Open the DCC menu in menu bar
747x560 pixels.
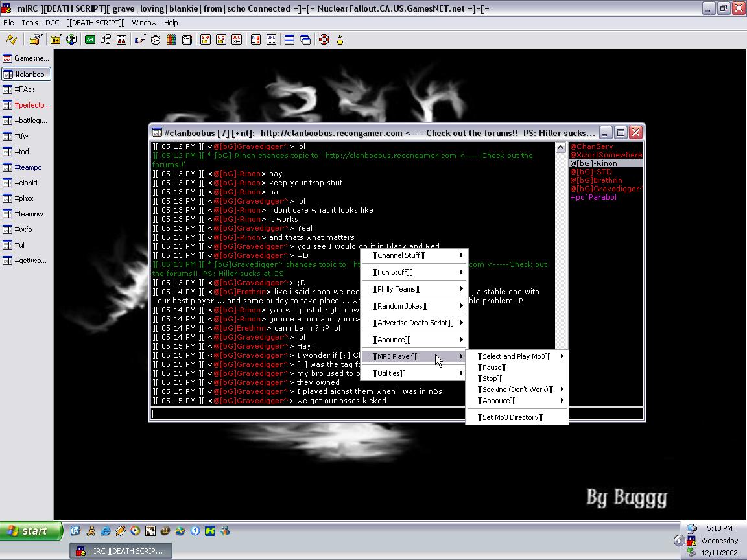[52, 23]
